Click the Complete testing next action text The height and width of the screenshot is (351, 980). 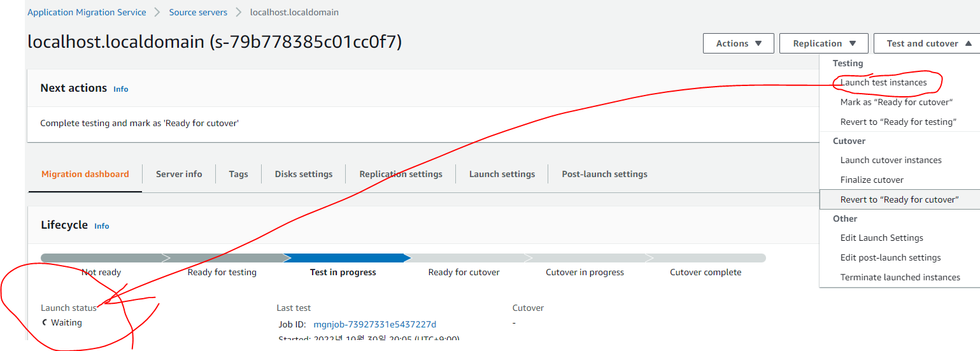139,123
